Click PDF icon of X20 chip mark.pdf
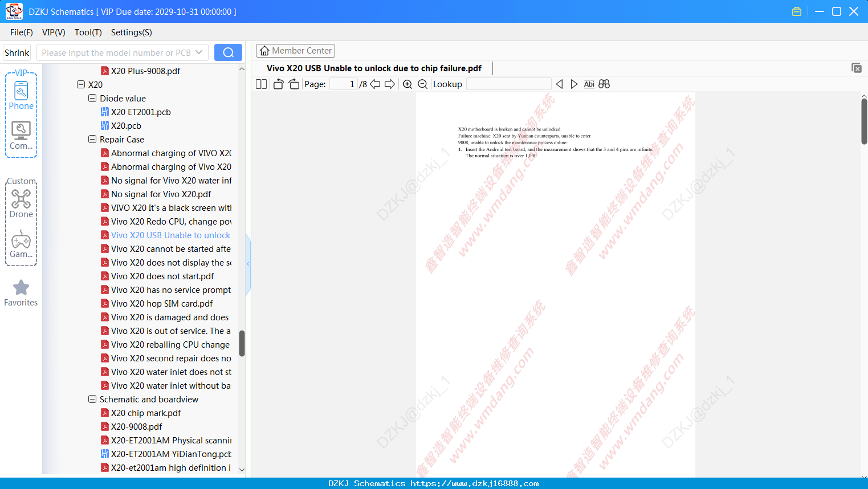 point(105,413)
